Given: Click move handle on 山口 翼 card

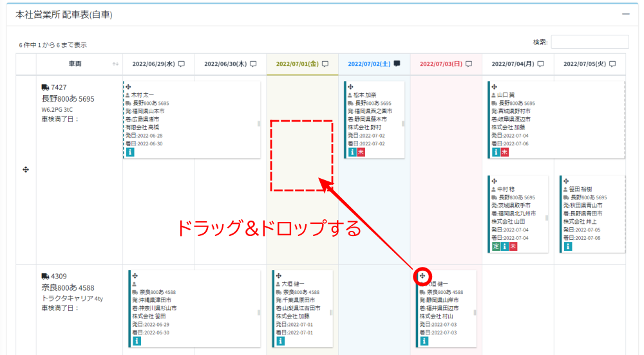Looking at the screenshot, I should point(494,87).
